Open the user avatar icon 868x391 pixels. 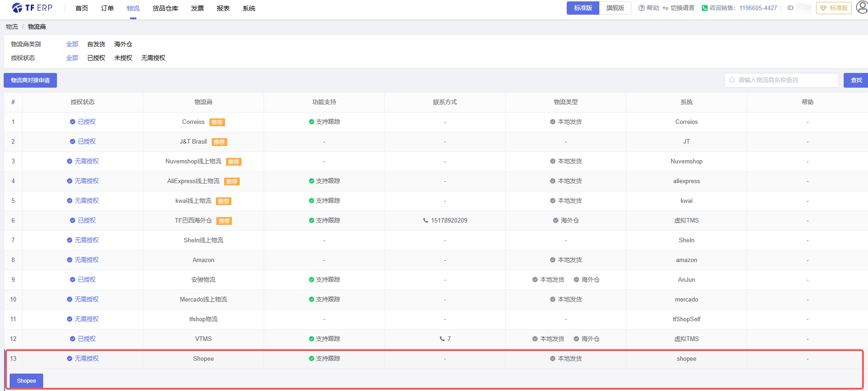click(862, 8)
